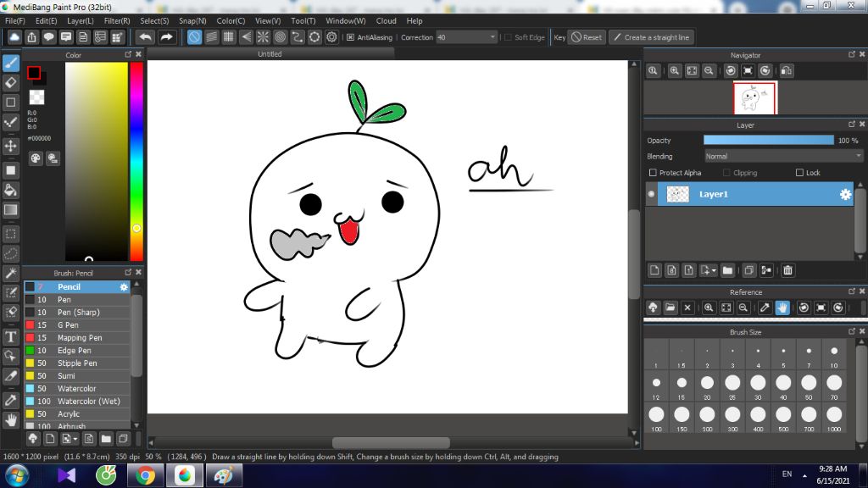Expand the add layer dropdown arrow

714,270
